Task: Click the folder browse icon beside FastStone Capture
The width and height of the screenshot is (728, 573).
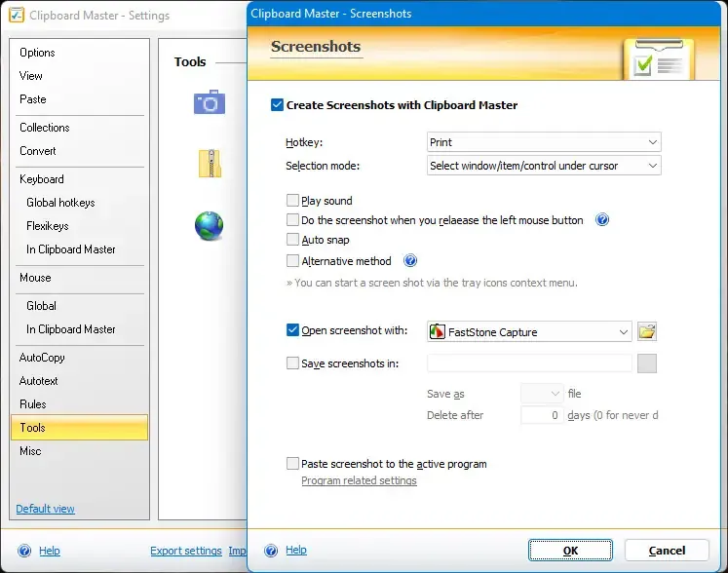Action: point(647,331)
